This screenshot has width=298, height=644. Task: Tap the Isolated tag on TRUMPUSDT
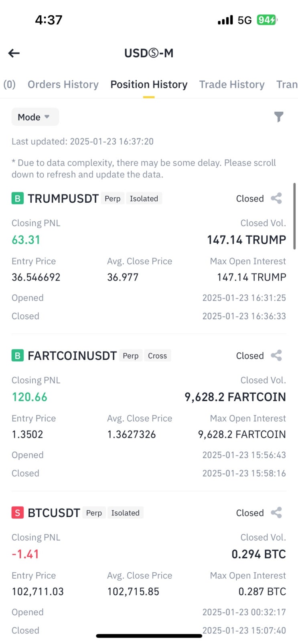pos(144,199)
